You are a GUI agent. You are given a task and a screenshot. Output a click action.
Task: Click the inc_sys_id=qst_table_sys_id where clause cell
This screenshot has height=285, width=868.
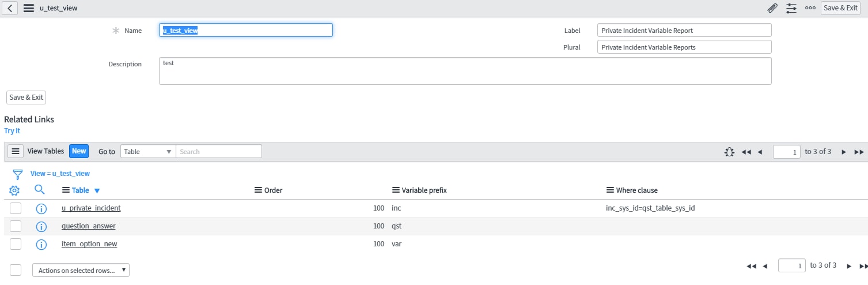(x=650, y=208)
